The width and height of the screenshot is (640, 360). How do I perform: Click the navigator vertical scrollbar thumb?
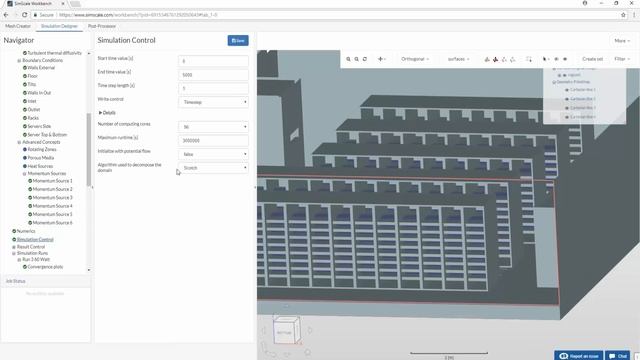coord(89,150)
